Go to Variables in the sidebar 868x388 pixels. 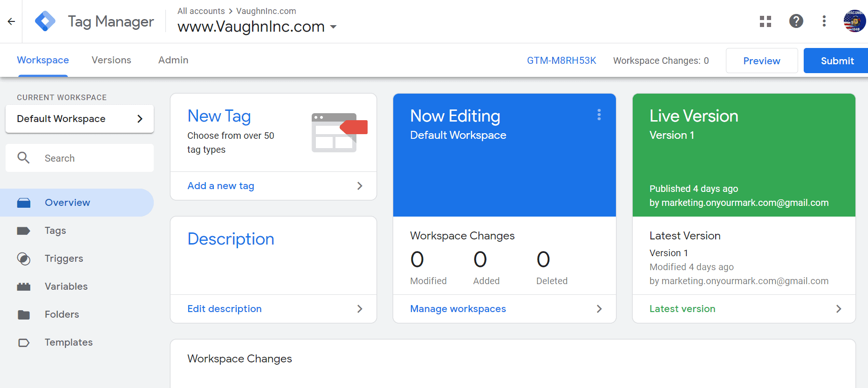[x=66, y=286]
